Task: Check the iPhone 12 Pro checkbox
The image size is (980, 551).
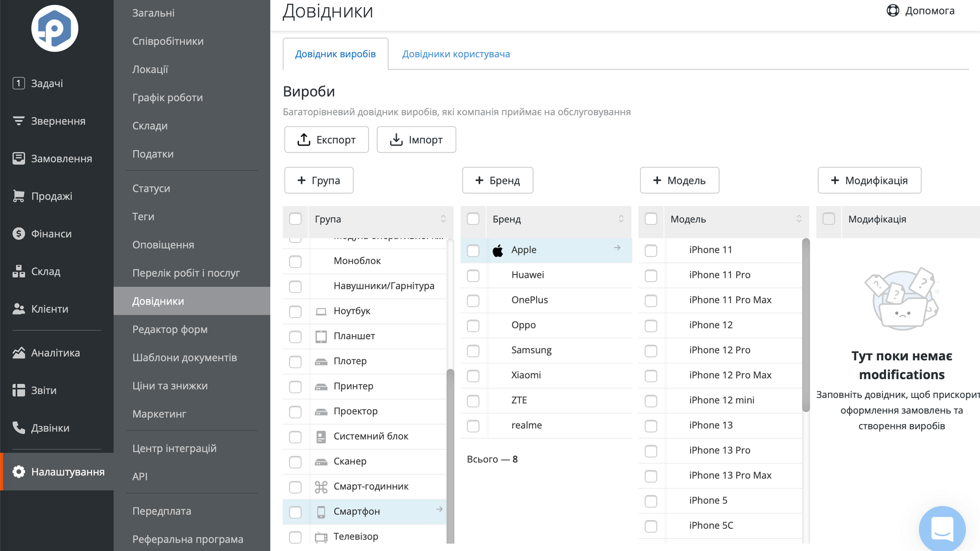Action: point(651,350)
